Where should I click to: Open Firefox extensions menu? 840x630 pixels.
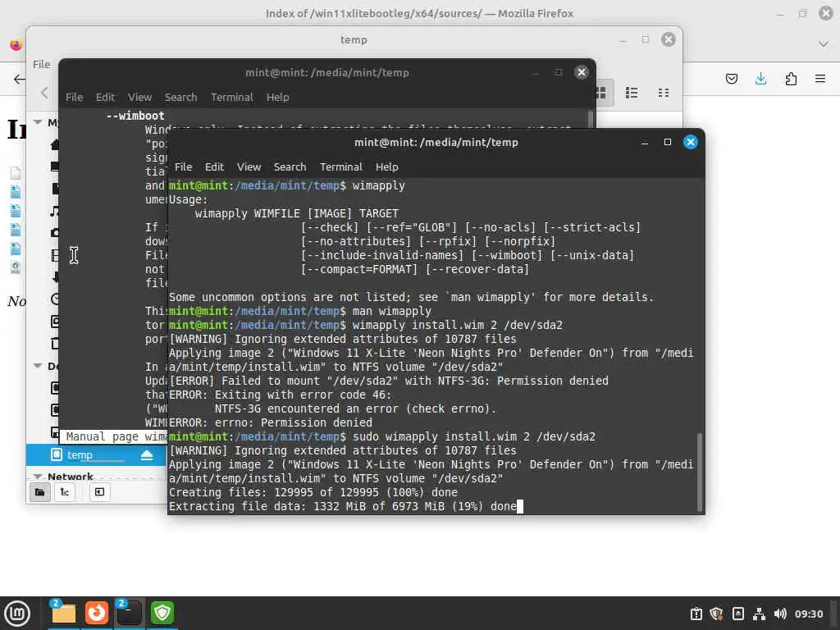point(791,80)
